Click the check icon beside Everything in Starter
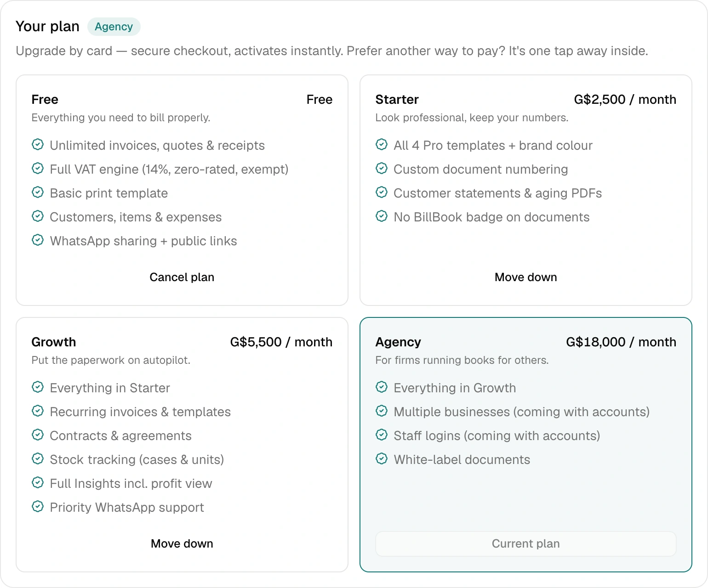The image size is (708, 588). [38, 387]
